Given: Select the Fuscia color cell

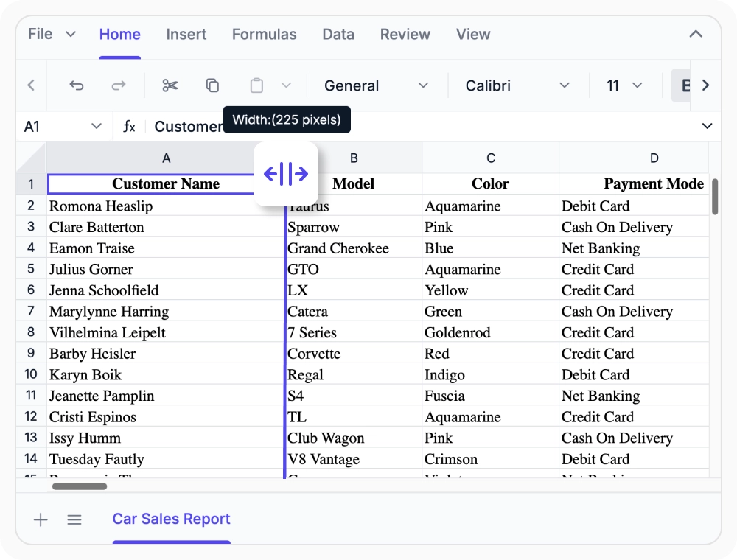Looking at the screenshot, I should pos(491,396).
